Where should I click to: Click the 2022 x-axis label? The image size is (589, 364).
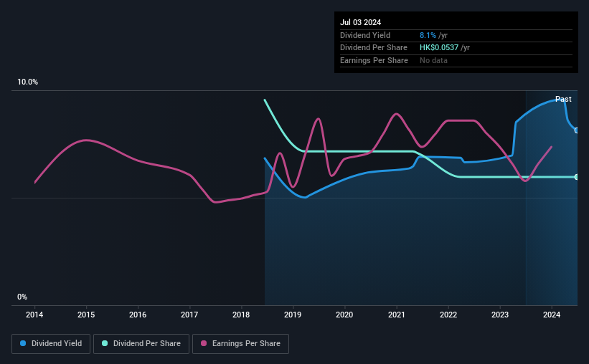coord(448,315)
